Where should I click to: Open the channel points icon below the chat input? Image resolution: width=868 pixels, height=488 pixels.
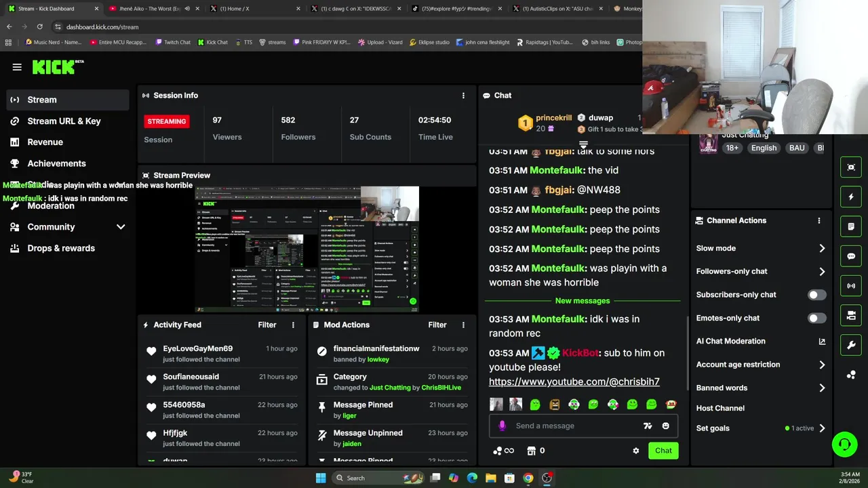click(x=503, y=451)
